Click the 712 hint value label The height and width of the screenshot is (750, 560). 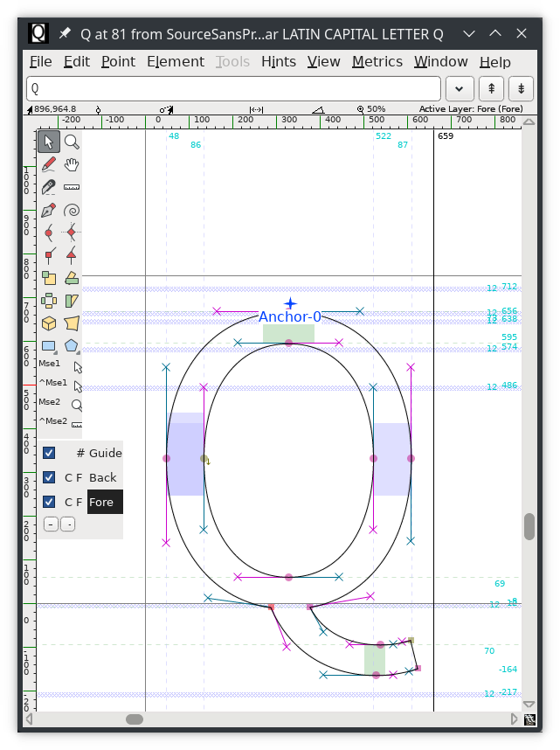509,287
